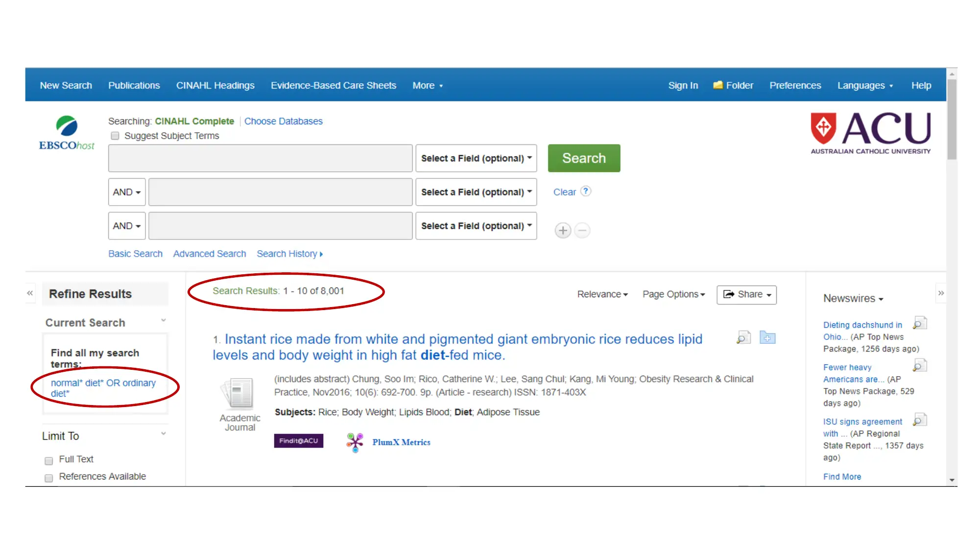The height and width of the screenshot is (551, 980).
Task: Click New Search in the top bar
Action: tap(66, 85)
